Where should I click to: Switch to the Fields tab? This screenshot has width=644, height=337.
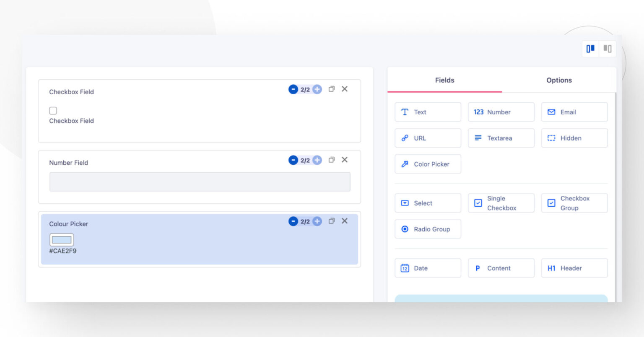(x=444, y=80)
